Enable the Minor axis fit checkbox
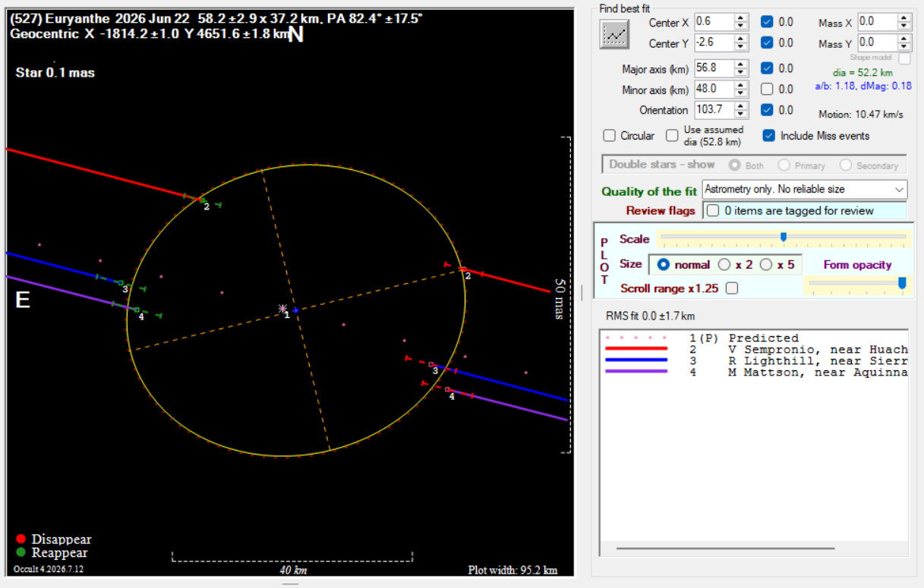Image resolution: width=924 pixels, height=588 pixels. [x=767, y=89]
